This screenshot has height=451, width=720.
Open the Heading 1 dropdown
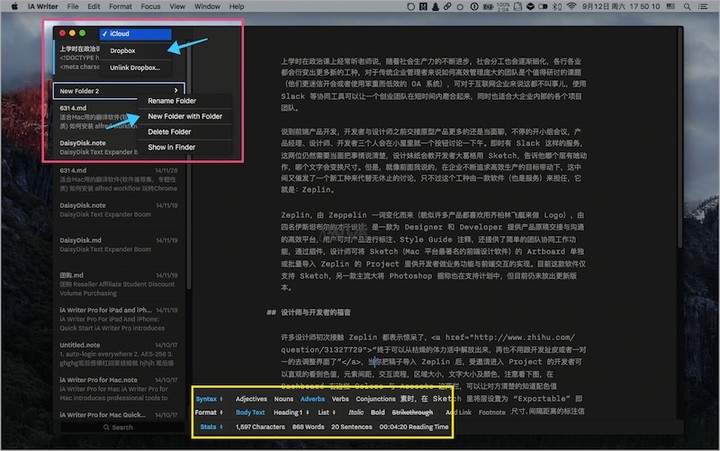point(289,412)
